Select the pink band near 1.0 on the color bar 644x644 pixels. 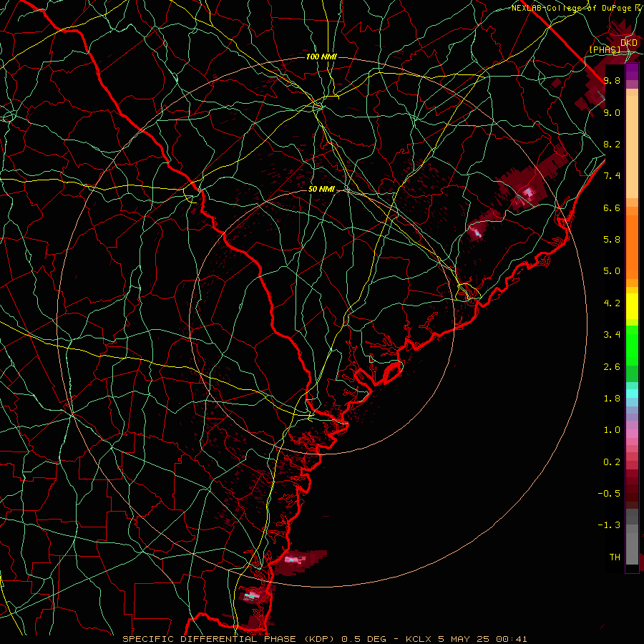(632, 434)
